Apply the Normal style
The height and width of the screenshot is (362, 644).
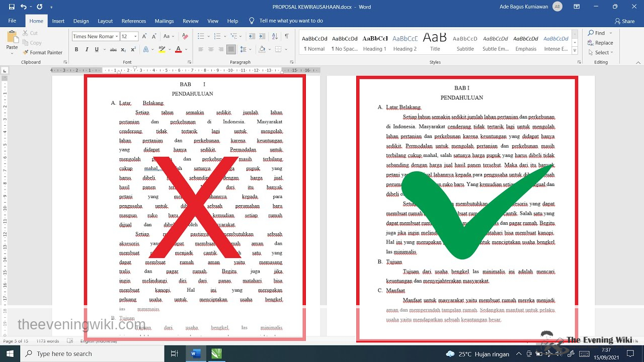(314, 42)
